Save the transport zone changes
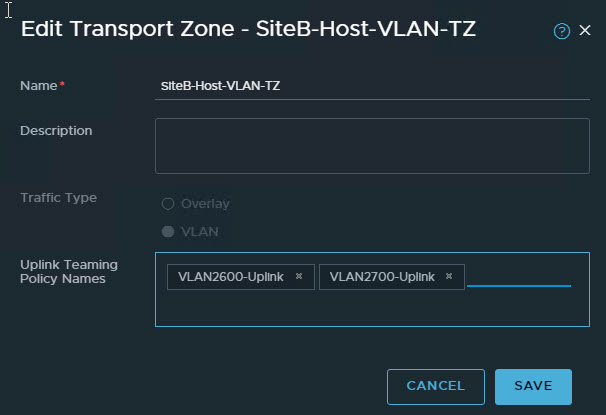The height and width of the screenshot is (415, 606). (x=533, y=386)
